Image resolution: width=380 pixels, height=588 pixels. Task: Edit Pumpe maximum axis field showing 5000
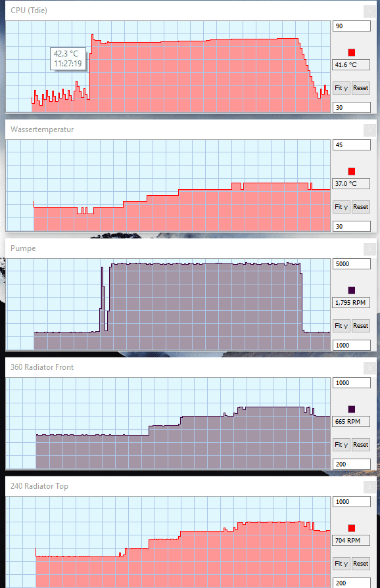coord(352,264)
